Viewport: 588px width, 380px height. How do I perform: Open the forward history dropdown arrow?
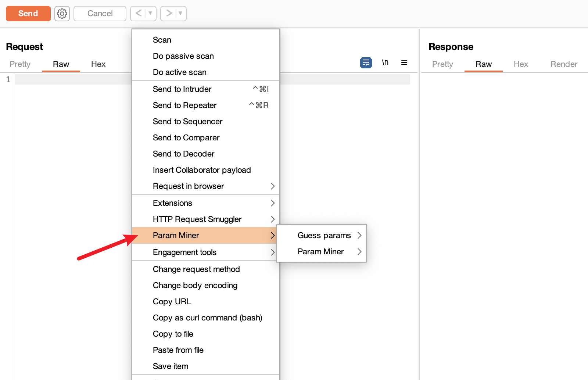pyautogui.click(x=180, y=13)
